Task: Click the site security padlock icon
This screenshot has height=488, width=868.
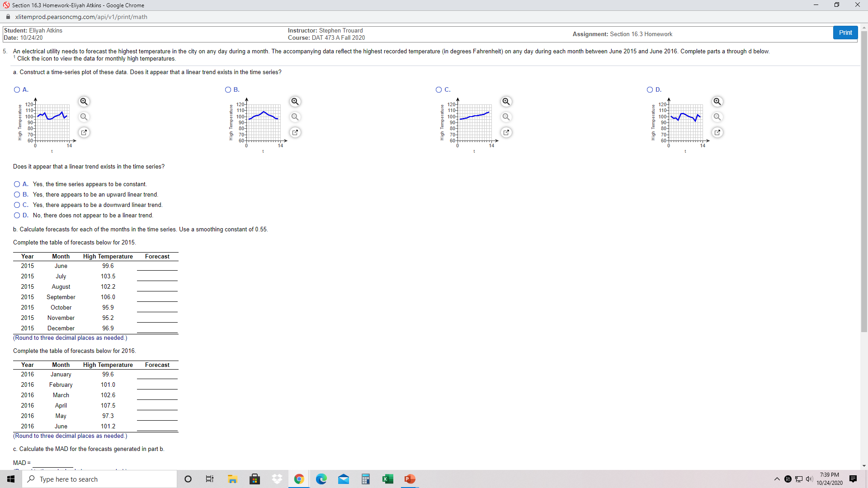Action: (8, 17)
